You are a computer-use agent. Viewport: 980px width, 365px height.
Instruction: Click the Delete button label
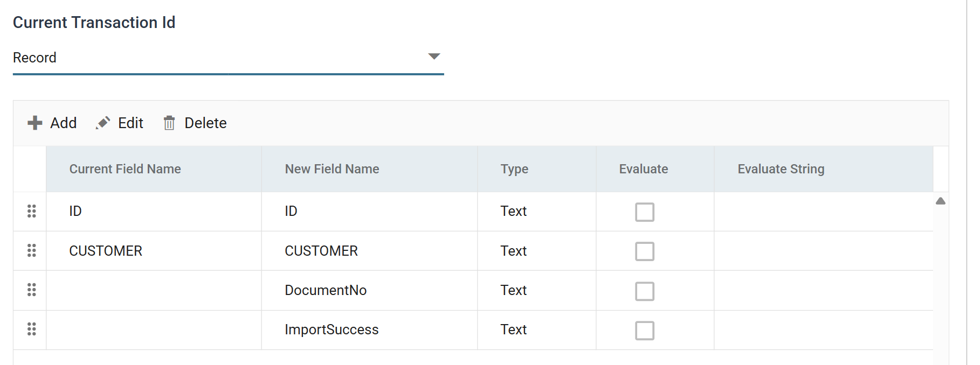(205, 123)
